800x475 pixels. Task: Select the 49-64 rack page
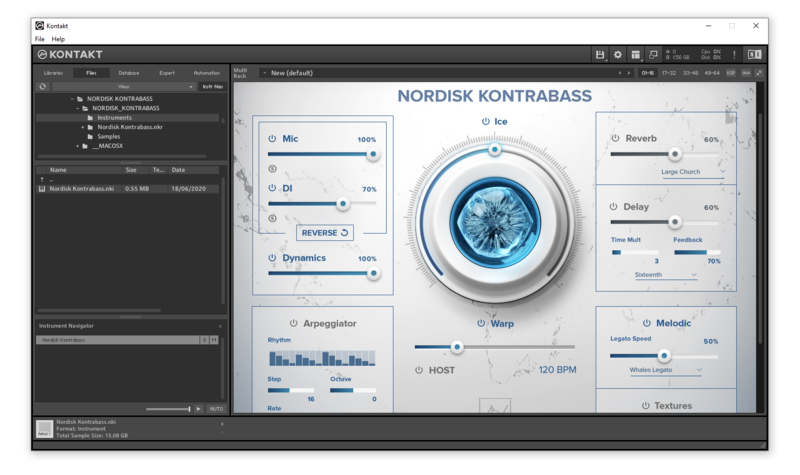pyautogui.click(x=712, y=73)
